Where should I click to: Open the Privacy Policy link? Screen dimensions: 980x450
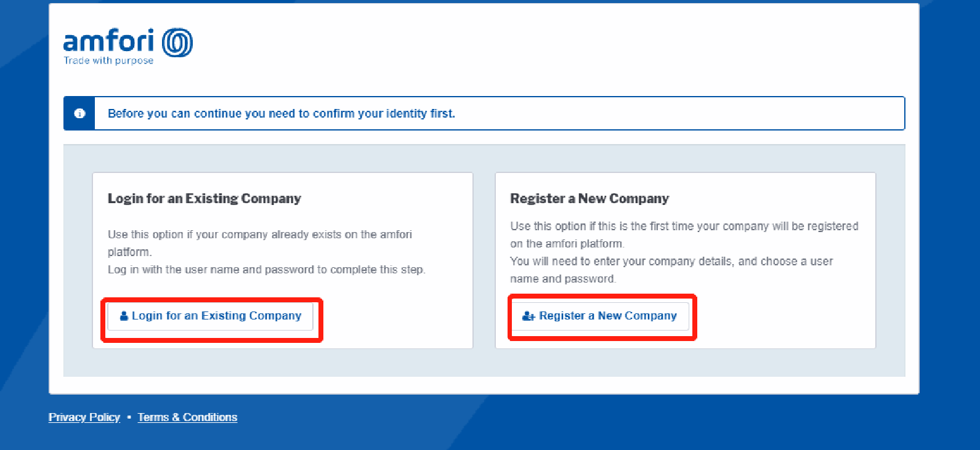84,417
